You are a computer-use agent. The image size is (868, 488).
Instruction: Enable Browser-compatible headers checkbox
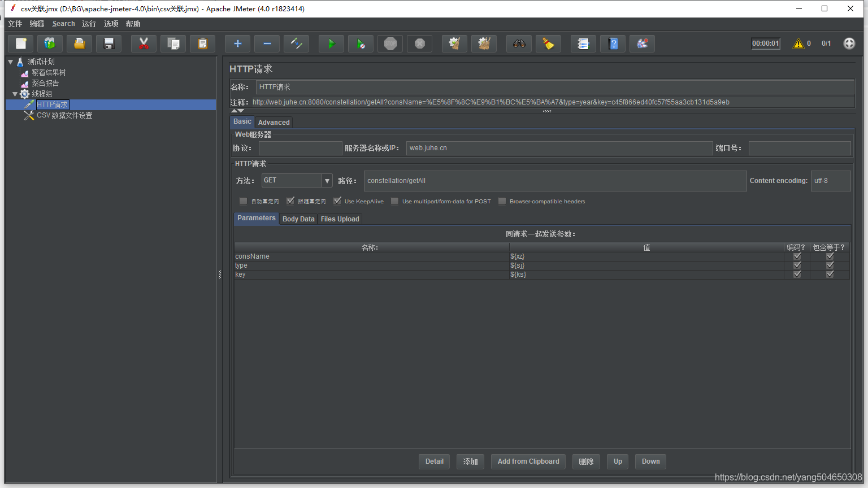point(502,201)
